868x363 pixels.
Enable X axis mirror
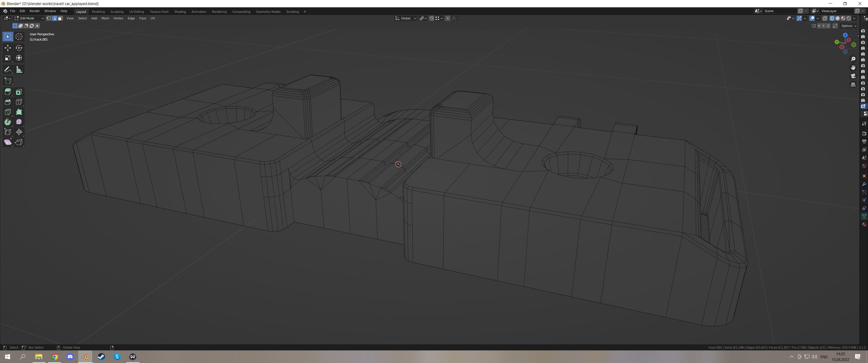tap(819, 26)
